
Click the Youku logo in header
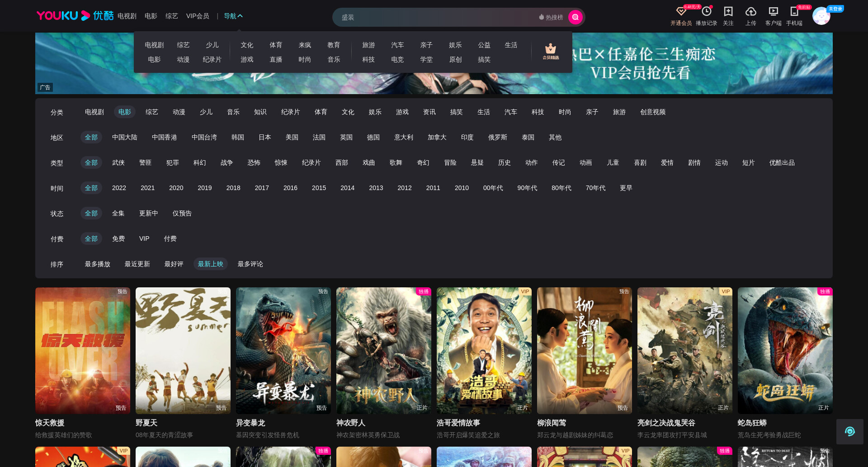pos(75,16)
